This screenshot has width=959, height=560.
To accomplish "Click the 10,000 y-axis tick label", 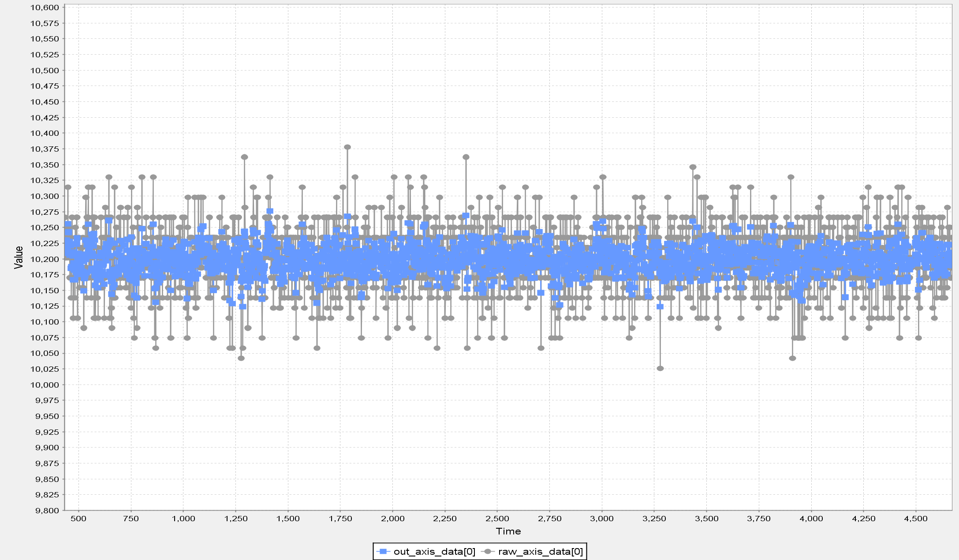I will (45, 385).
